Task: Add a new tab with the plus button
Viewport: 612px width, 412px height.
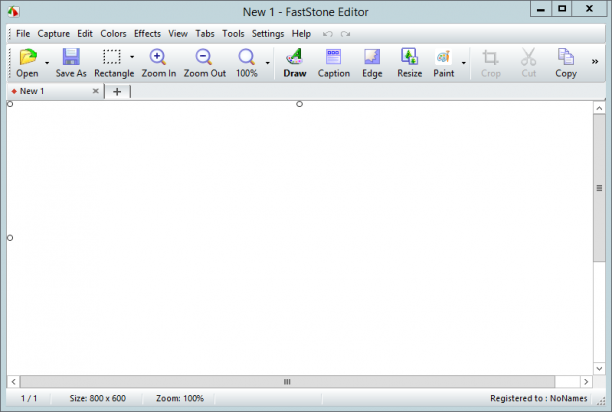Action: 117,92
